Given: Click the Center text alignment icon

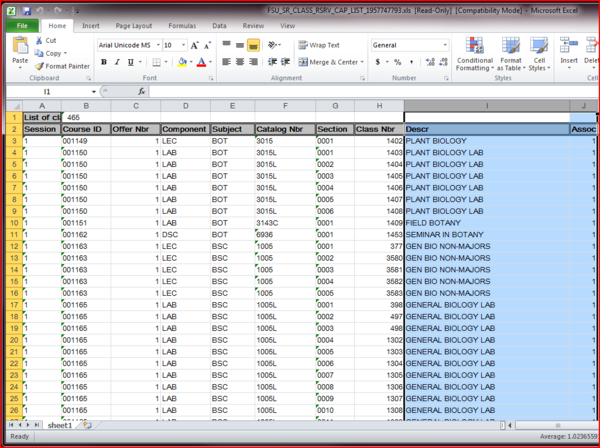Looking at the screenshot, I should [x=240, y=62].
